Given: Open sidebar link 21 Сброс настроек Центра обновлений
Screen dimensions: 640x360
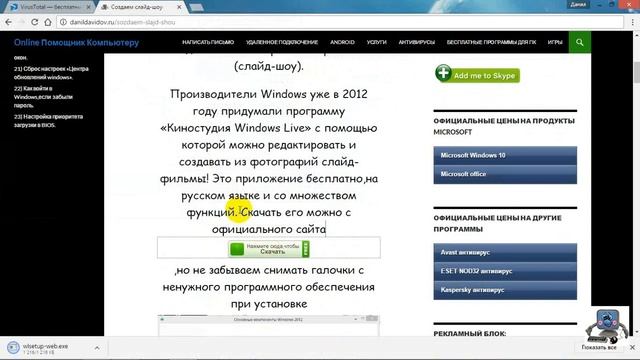Looking at the screenshot, I should click(x=51, y=73).
